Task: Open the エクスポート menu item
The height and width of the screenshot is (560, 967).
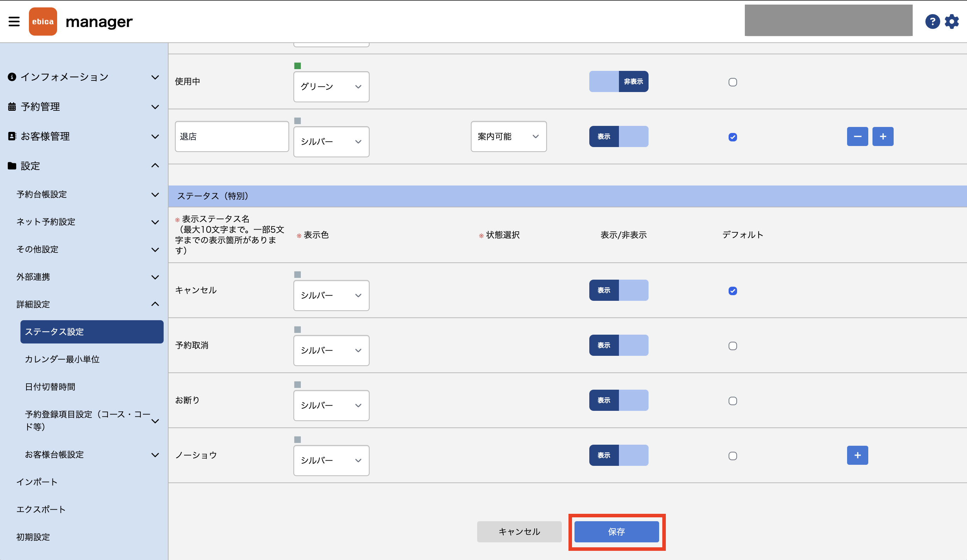Action: [x=41, y=509]
